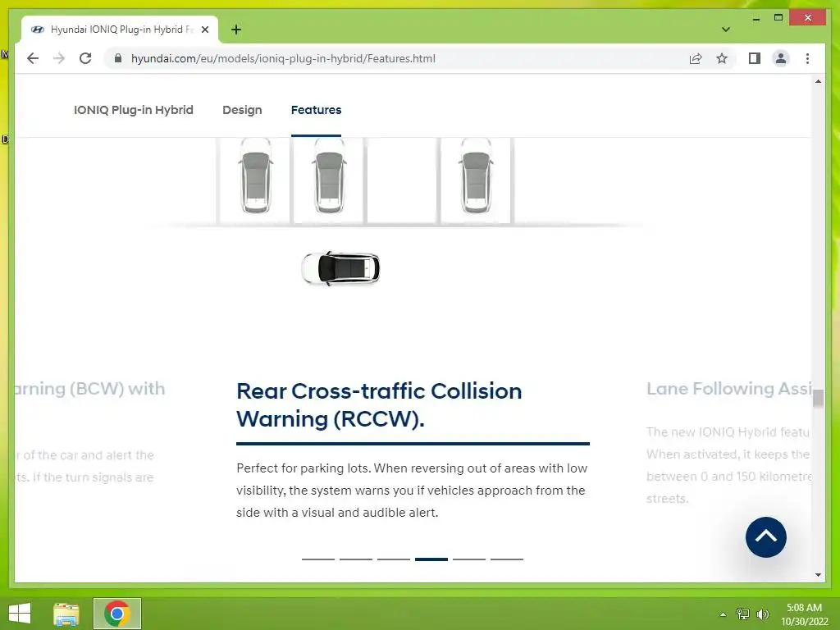The width and height of the screenshot is (840, 630).
Task: Jump to the fifth carousel slide indicator
Action: pos(469,559)
